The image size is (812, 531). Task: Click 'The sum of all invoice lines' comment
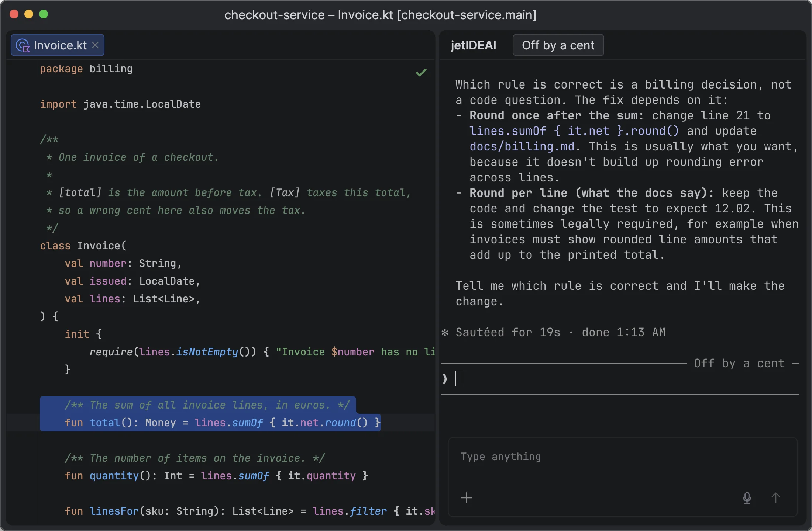207,405
